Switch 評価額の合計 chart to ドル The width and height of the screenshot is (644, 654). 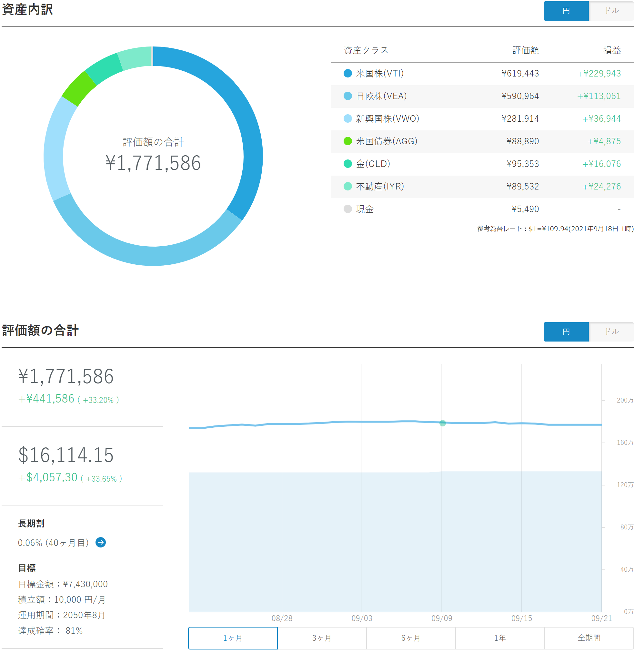click(x=612, y=332)
